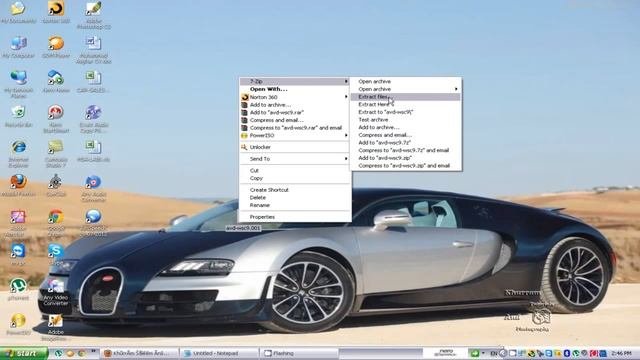Image resolution: width=640 pixels, height=360 pixels.
Task: Click WinRAR Compress and email...
Action: [295, 120]
